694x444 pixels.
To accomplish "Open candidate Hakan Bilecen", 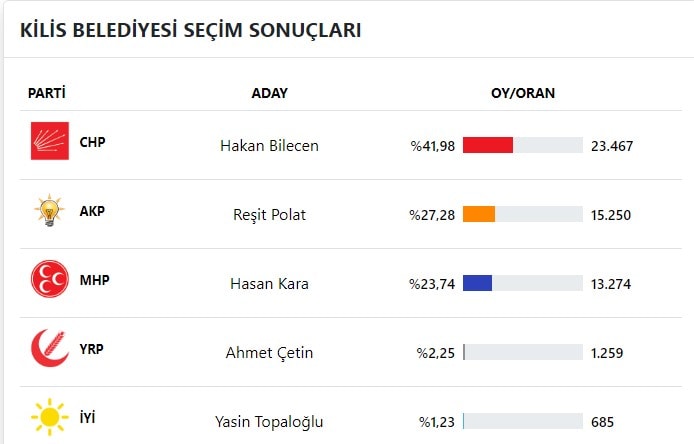I will pos(269,146).
